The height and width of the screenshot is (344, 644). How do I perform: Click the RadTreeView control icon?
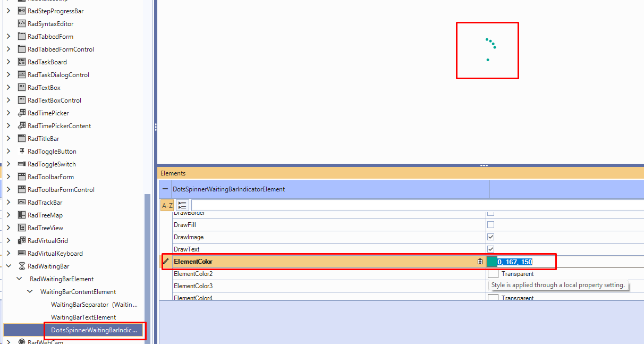[x=22, y=228]
